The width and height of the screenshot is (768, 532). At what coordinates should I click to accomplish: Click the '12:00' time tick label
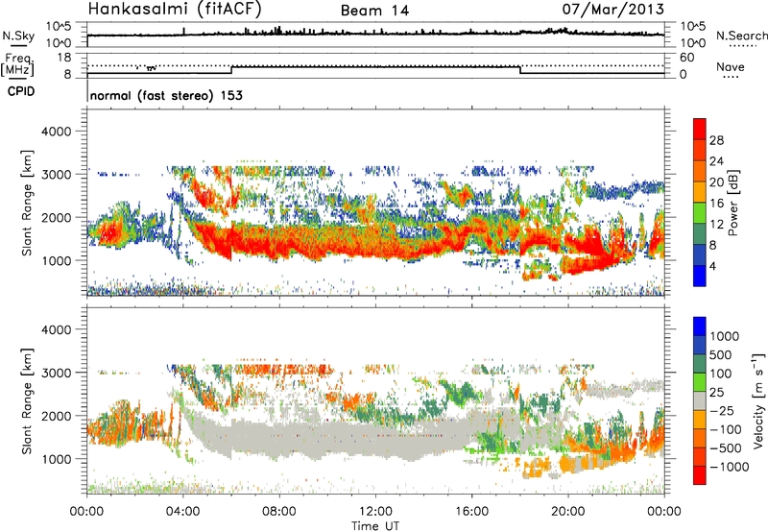click(x=375, y=512)
